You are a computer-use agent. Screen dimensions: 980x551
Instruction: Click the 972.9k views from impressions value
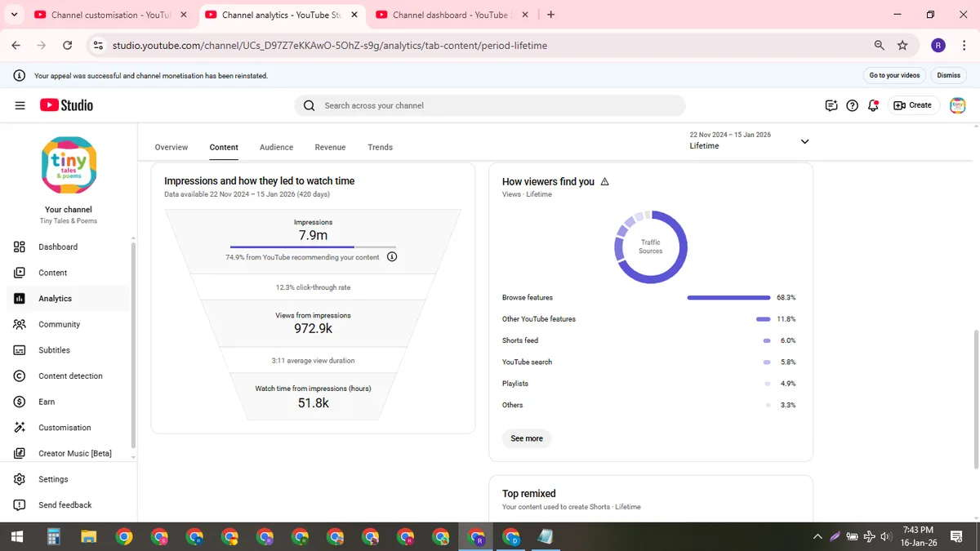(313, 329)
